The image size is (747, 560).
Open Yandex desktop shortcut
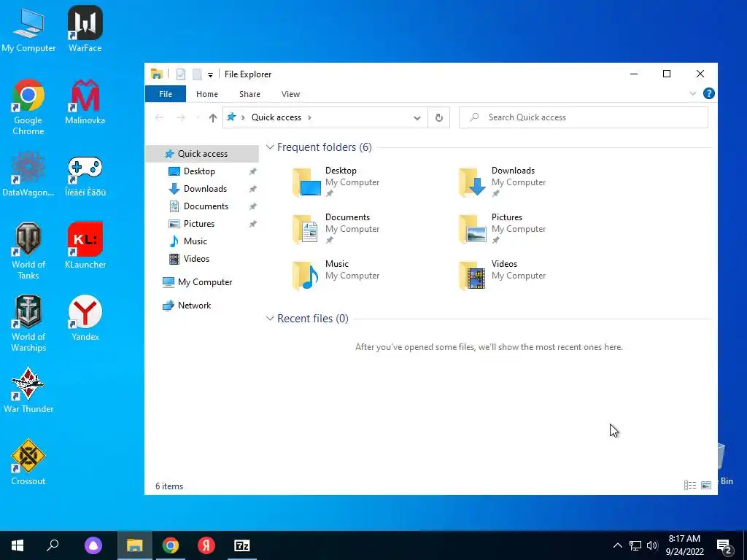tap(85, 318)
